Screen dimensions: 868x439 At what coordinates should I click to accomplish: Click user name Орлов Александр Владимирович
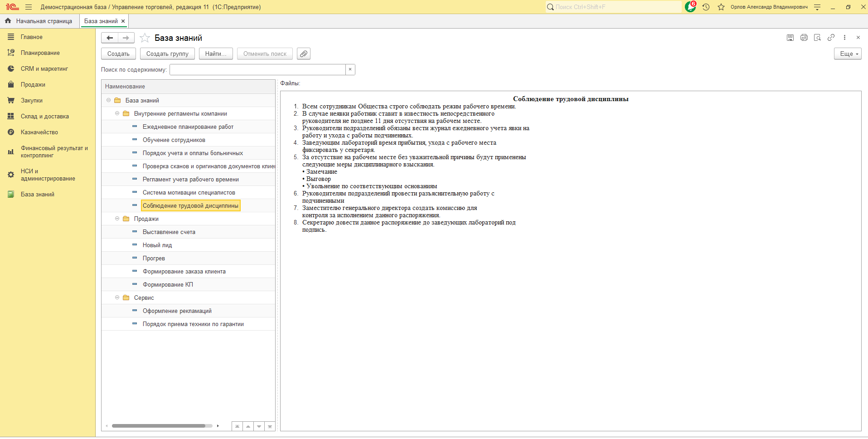(769, 7)
